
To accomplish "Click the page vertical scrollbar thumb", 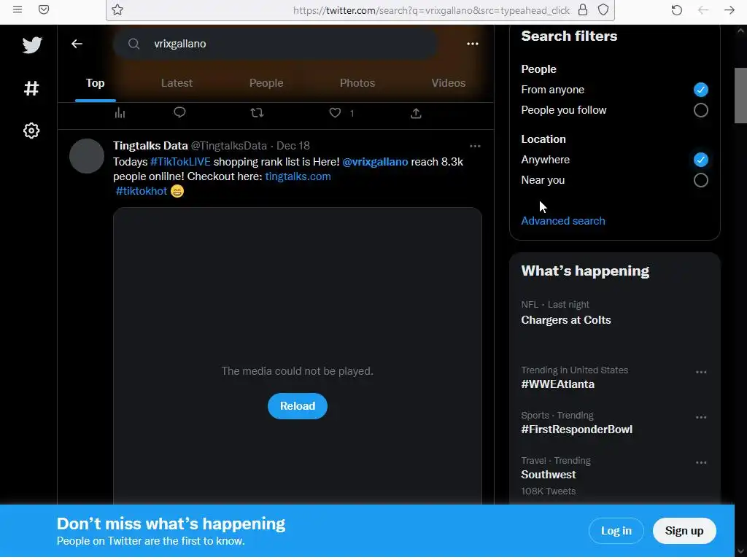I will point(740,96).
